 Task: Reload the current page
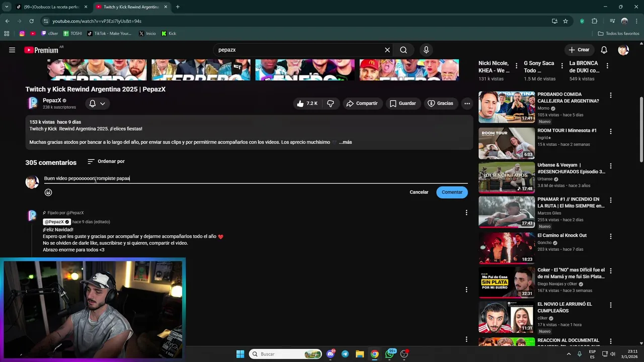[31, 21]
